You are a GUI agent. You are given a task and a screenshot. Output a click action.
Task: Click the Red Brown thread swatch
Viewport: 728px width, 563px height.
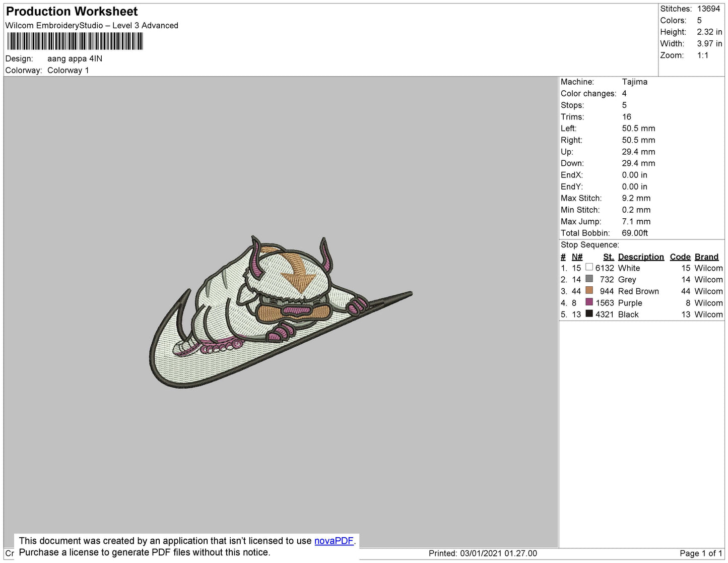click(x=589, y=290)
